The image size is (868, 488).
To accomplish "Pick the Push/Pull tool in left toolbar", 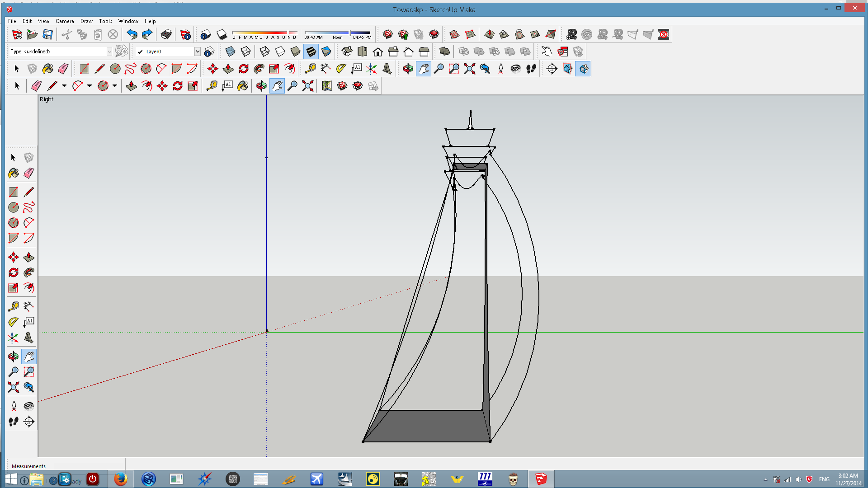I will (28, 257).
